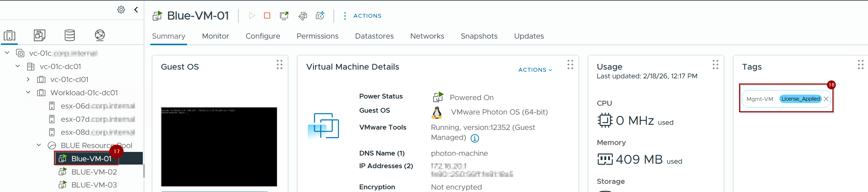Launch the VM remote console icon
The image size is (868, 192).
[284, 15]
